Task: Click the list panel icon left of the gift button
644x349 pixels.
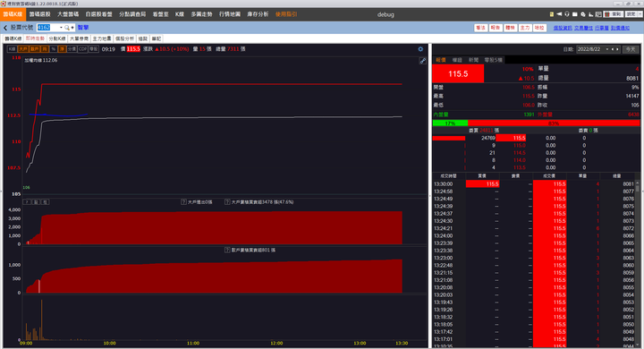Action: [598, 14]
